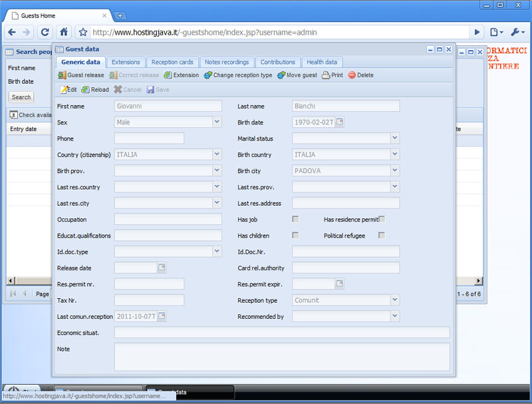Open the Marital status dropdown
The height and width of the screenshot is (404, 532).
(x=395, y=138)
